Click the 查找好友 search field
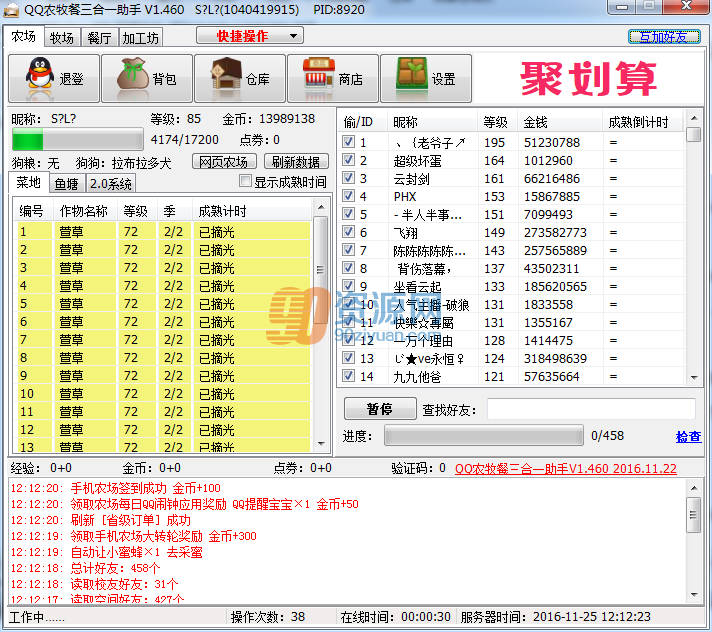This screenshot has height=632, width=712. [591, 409]
